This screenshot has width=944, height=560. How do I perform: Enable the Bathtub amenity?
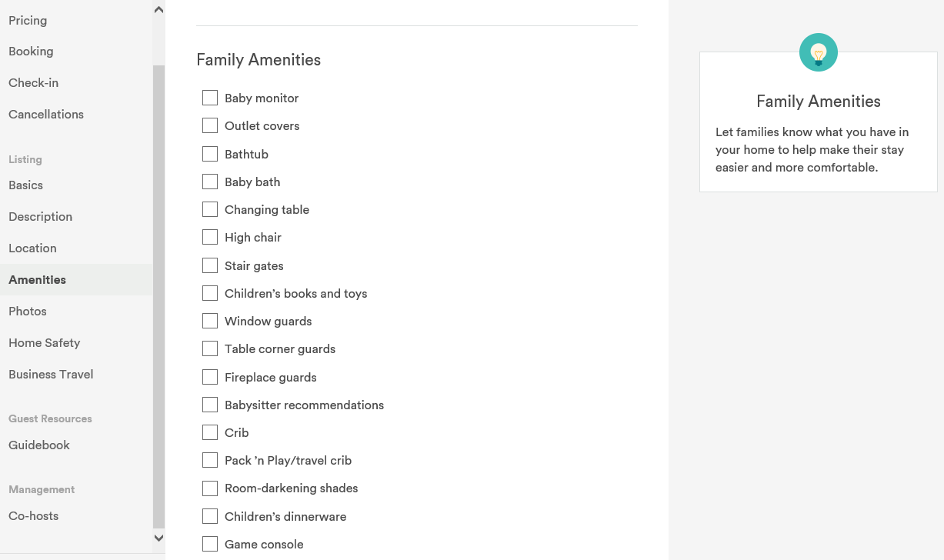click(210, 153)
